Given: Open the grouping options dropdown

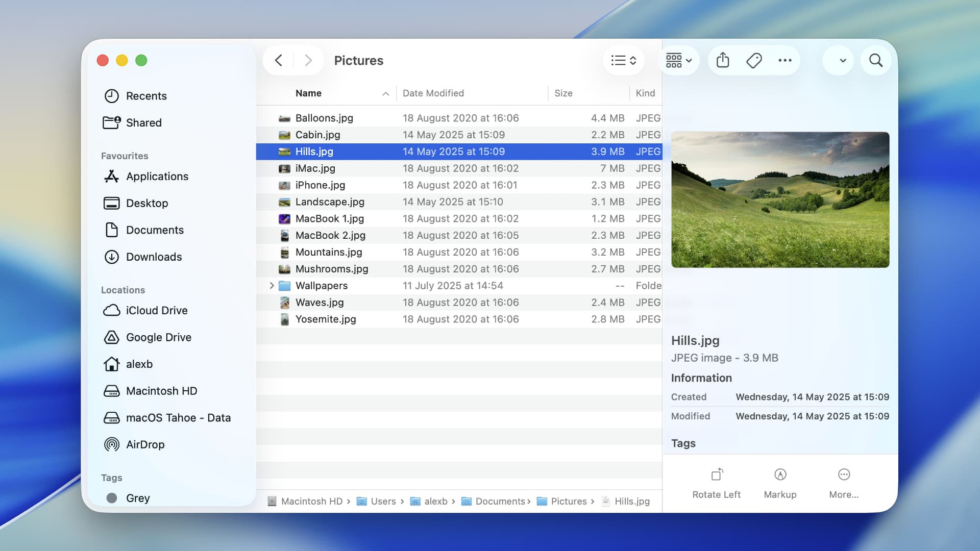Looking at the screenshot, I should (x=679, y=60).
